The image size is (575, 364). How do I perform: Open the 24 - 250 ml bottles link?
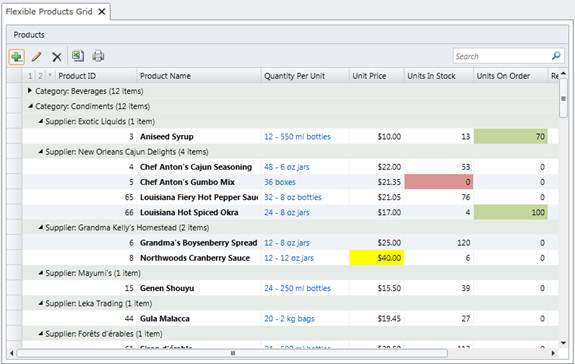click(297, 288)
